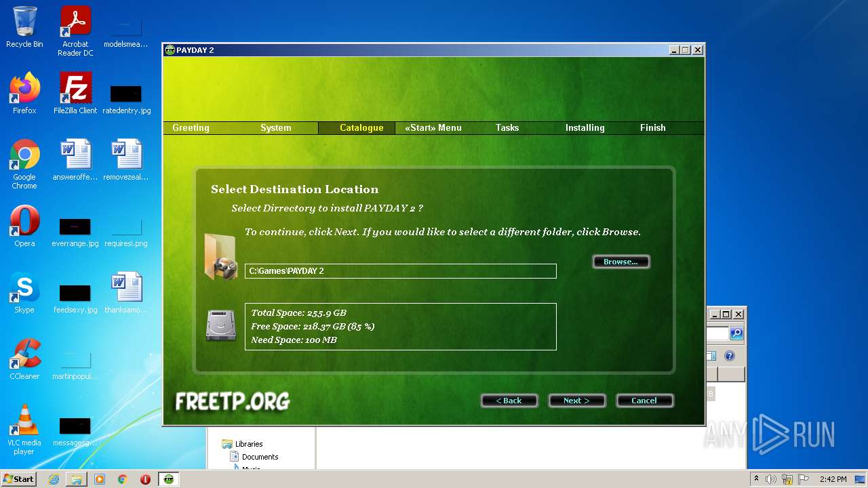The image size is (868, 488).
Task: Show hidden tray icons arrow
Action: [756, 479]
